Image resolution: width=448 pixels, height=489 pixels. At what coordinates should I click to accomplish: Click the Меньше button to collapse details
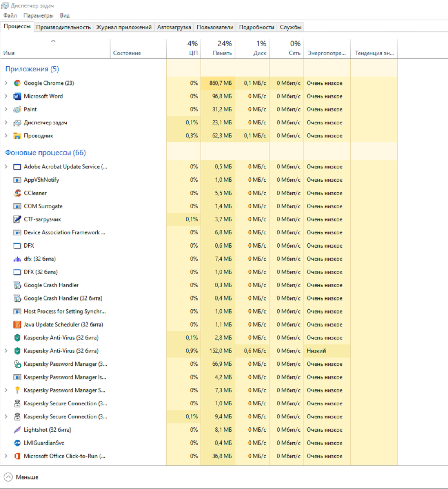[21, 477]
